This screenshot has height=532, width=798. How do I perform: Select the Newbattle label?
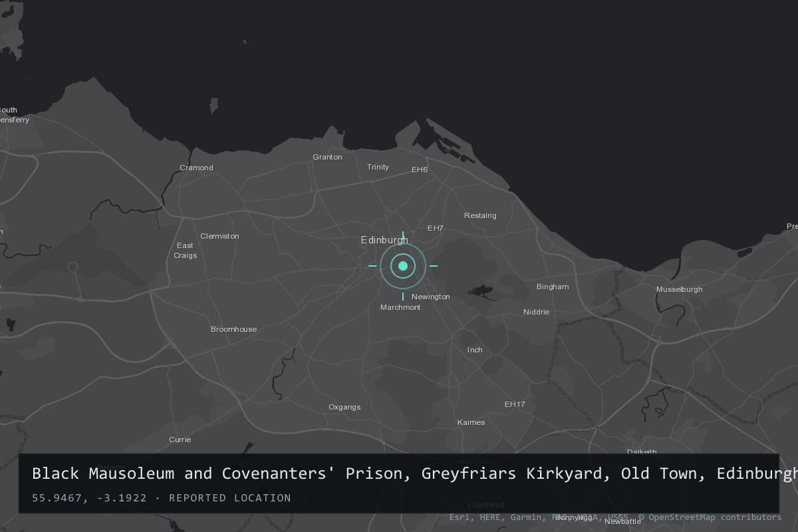[x=622, y=521]
